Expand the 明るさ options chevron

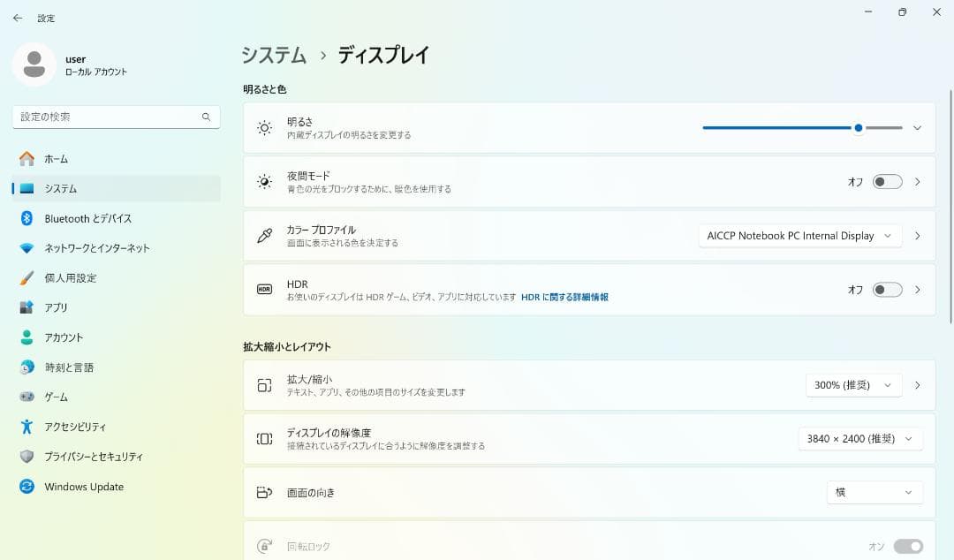pyautogui.click(x=917, y=128)
